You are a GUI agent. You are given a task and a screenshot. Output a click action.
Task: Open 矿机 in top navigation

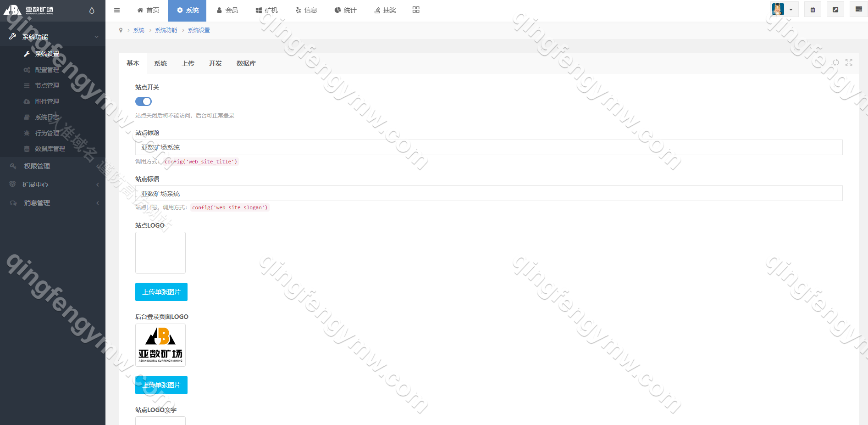click(x=266, y=10)
